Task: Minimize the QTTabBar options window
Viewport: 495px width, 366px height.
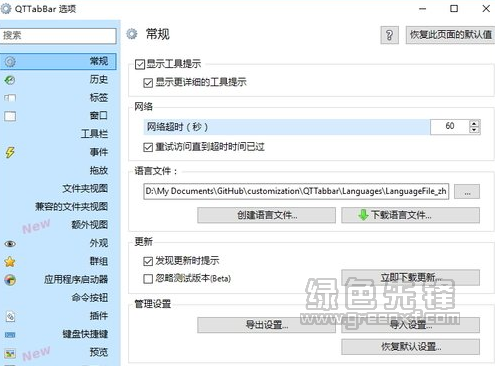Action: coord(422,9)
